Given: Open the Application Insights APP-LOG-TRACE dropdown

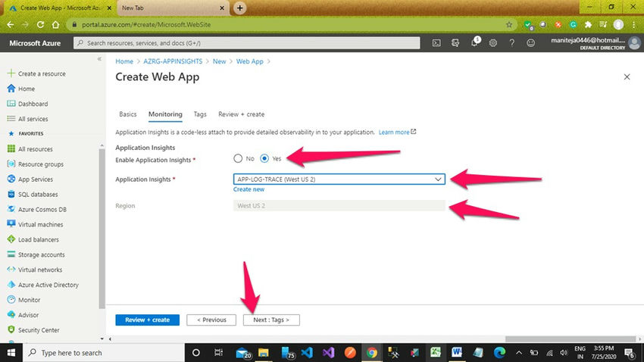Looking at the screenshot, I should 339,179.
